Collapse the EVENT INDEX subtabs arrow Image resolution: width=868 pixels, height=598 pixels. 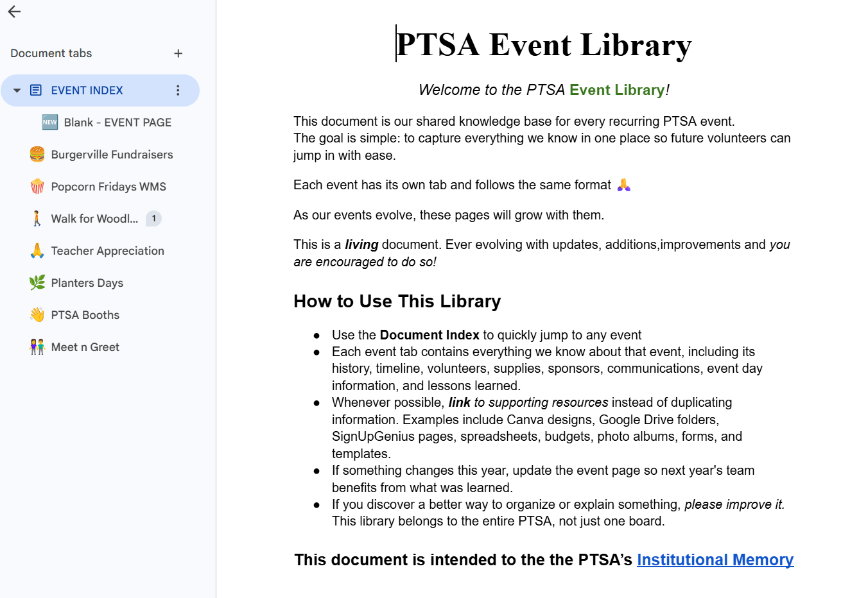(x=17, y=90)
